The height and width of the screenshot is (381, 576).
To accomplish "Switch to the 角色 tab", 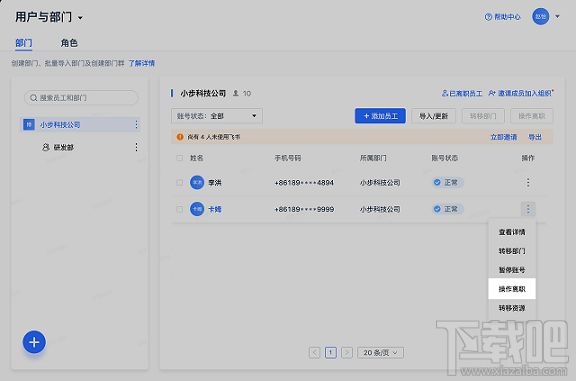I will coord(69,43).
